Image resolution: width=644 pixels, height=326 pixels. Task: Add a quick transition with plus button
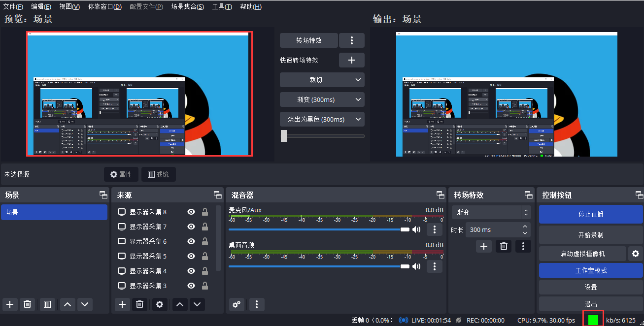click(x=352, y=60)
